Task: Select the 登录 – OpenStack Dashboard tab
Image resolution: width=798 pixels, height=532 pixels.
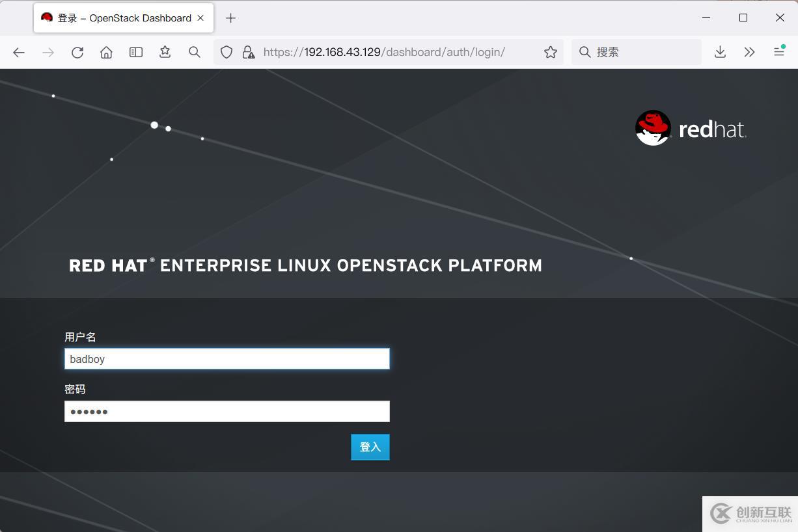Action: pyautogui.click(x=124, y=18)
